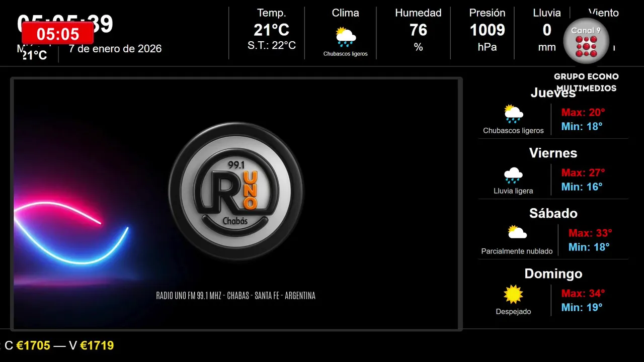Viewport: 644px width, 362px height.
Task: Click the Humedad 76 value
Action: click(x=418, y=30)
